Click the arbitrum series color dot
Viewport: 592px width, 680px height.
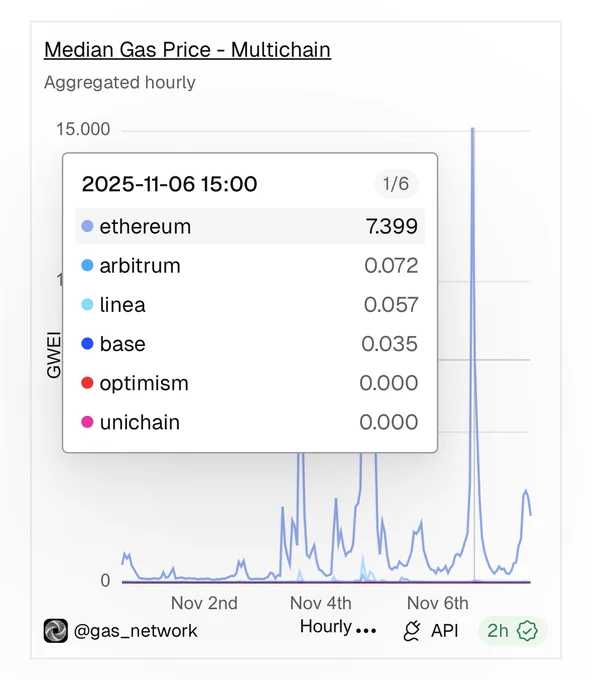pyautogui.click(x=87, y=265)
